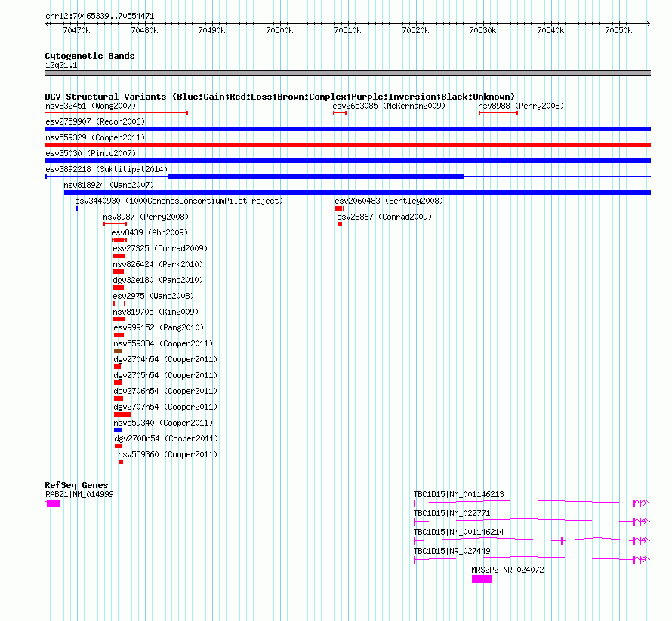Click the RAB21|NM_014999 gene label

tap(79, 494)
